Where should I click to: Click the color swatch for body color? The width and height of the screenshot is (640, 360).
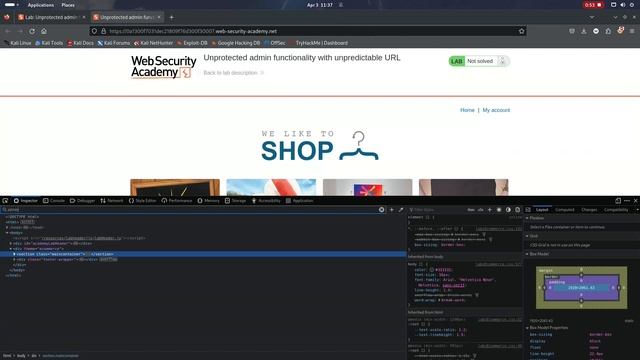click(431, 270)
